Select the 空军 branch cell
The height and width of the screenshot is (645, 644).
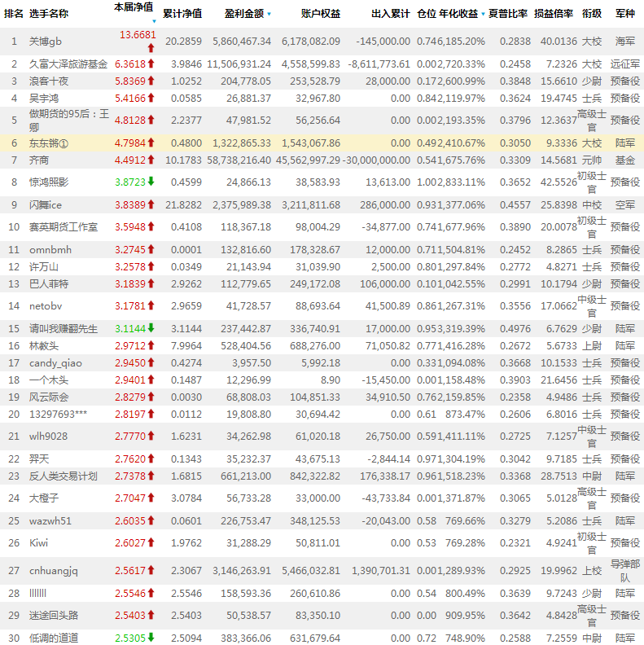[625, 205]
